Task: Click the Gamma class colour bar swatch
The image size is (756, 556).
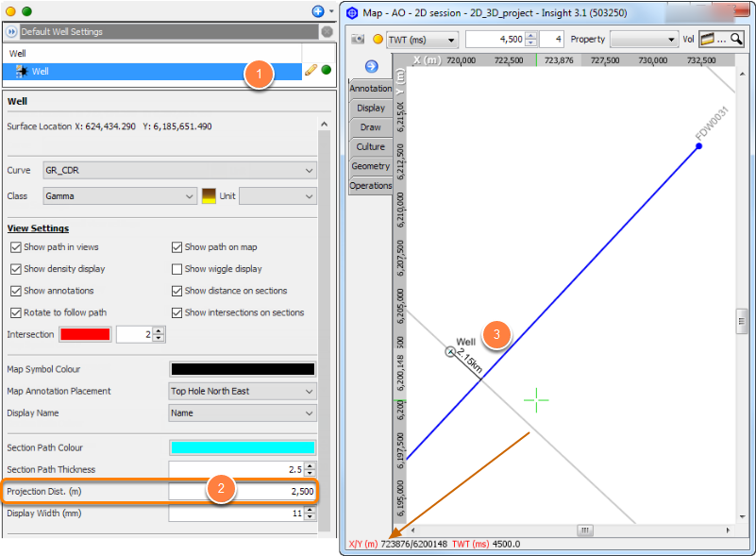Action: coord(209,195)
